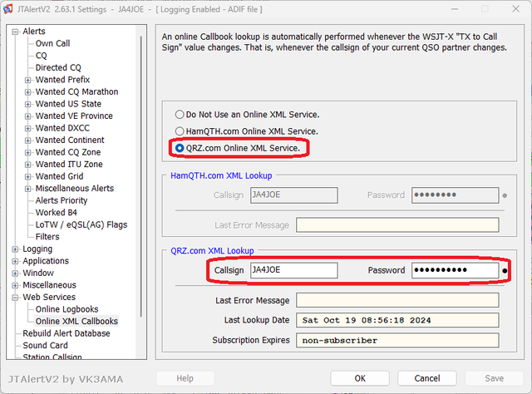Screen dimensions: 532x394
Task: Click the Logging tree label
Action: tap(37, 249)
